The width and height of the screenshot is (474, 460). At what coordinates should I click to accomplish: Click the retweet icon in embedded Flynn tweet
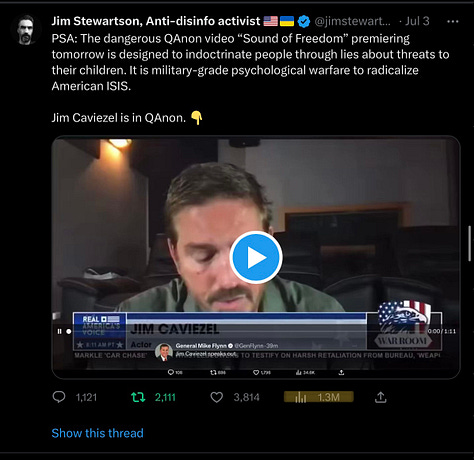[x=213, y=372]
